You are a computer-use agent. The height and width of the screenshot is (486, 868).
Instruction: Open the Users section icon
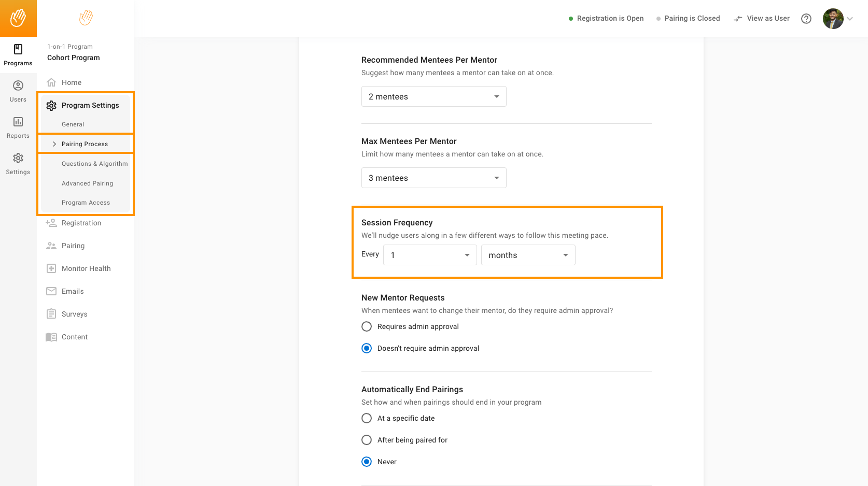(x=18, y=85)
